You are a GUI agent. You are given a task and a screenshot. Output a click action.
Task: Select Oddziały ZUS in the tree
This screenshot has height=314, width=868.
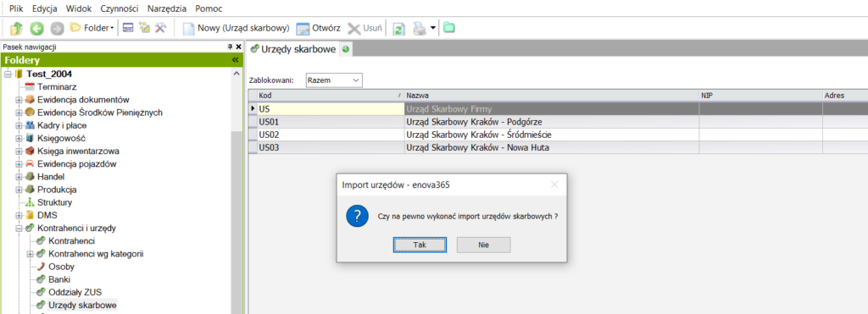pos(75,292)
